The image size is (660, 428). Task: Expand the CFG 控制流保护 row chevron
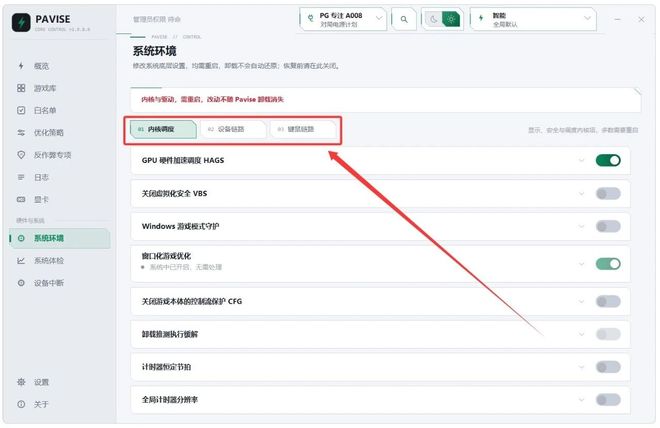point(581,301)
